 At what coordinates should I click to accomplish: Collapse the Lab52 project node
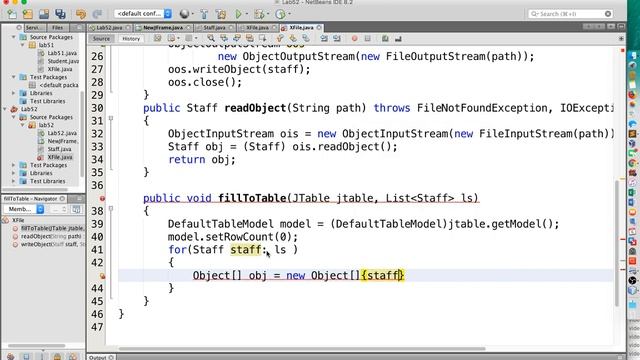(5, 109)
